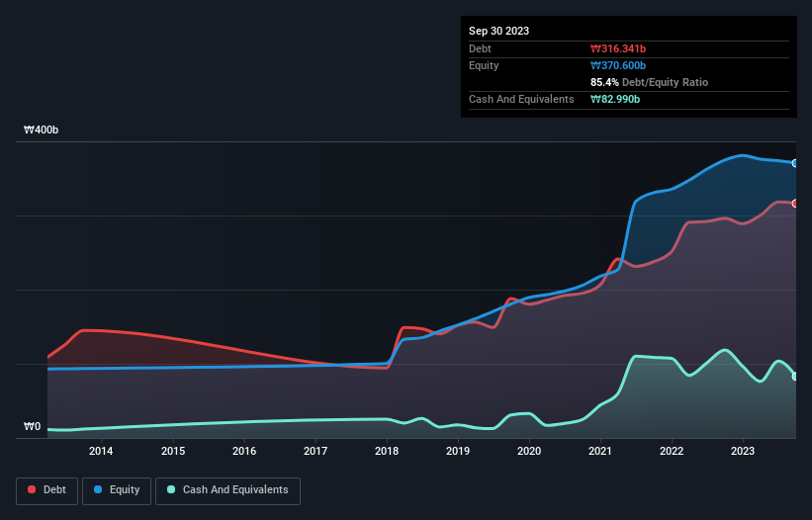Image resolution: width=812 pixels, height=520 pixels.
Task: Click the 2015 x-axis label
Action: (x=173, y=451)
